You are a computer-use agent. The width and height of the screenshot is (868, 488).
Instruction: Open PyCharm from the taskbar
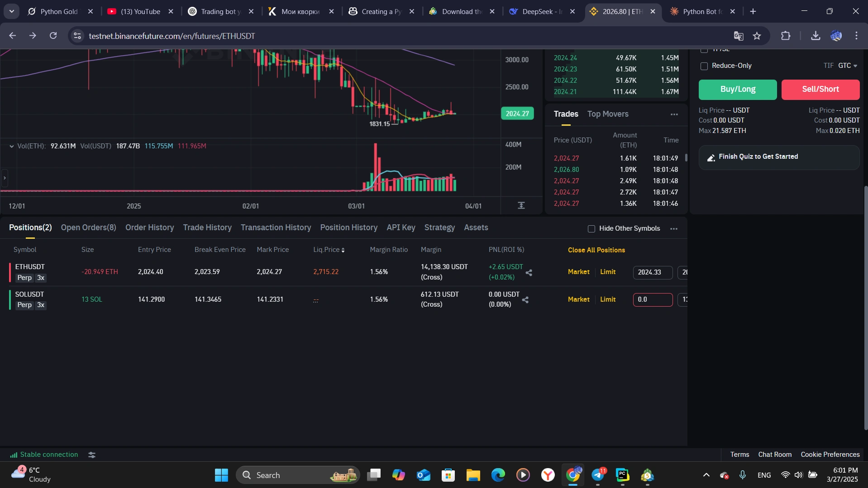point(623,475)
